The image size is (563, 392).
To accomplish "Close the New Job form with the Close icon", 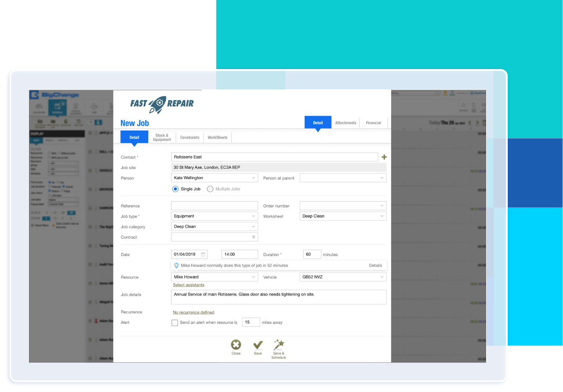I will click(236, 345).
